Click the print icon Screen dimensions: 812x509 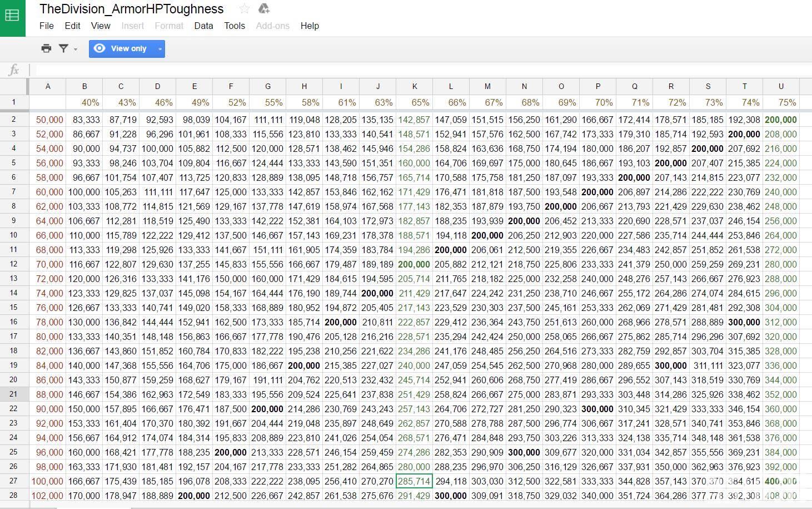[x=46, y=48]
